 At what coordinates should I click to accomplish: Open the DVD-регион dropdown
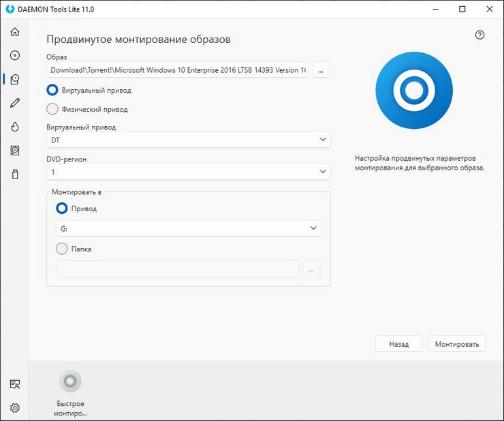coord(189,172)
